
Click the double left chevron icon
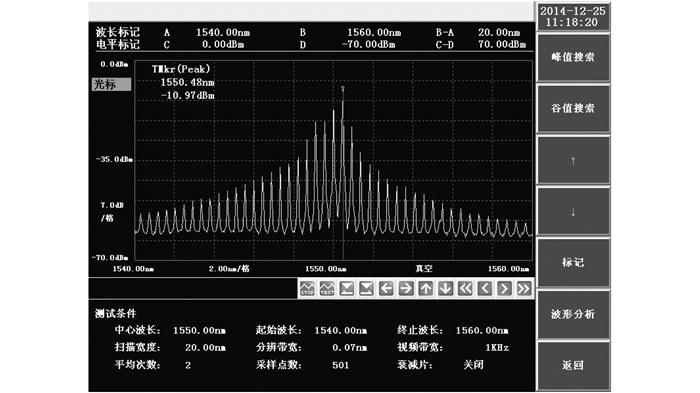point(465,288)
